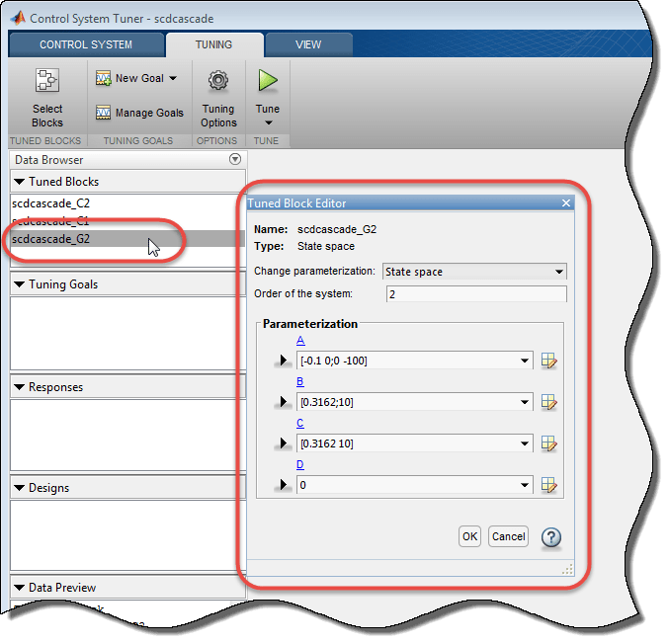
Task: Open matrix editor icon for A
Action: [x=549, y=361]
